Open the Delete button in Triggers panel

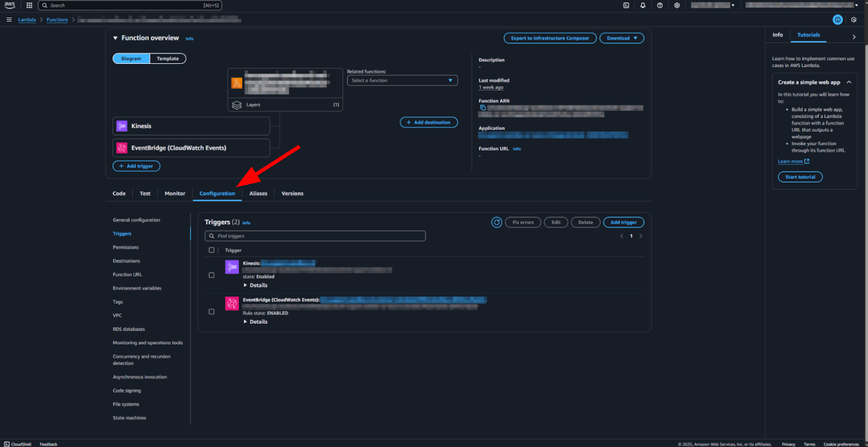tap(585, 222)
